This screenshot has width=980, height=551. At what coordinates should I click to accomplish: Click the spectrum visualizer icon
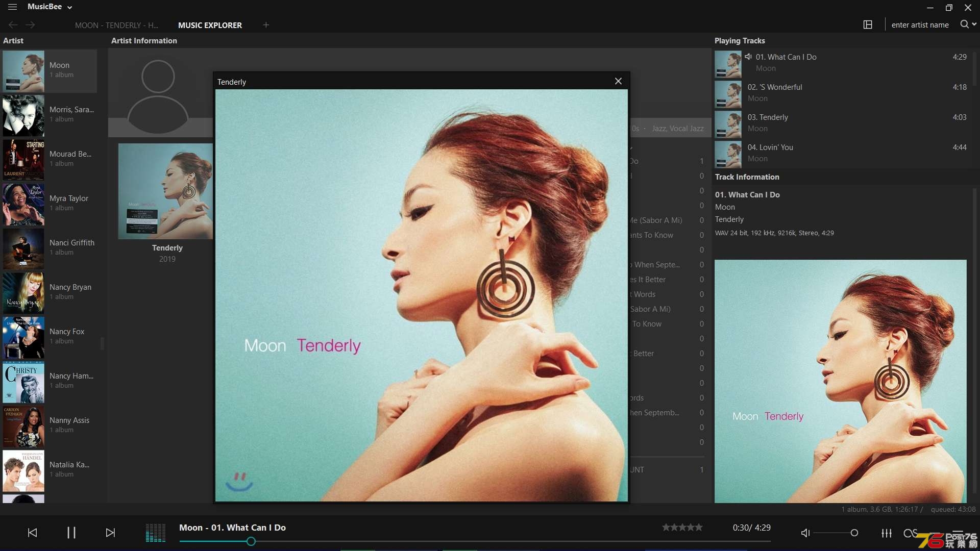[156, 533]
